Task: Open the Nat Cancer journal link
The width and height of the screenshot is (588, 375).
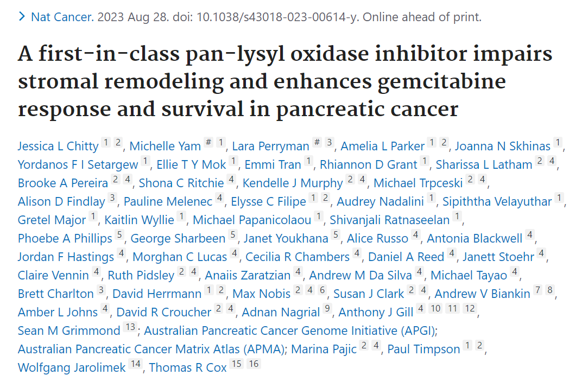Action: [62, 17]
